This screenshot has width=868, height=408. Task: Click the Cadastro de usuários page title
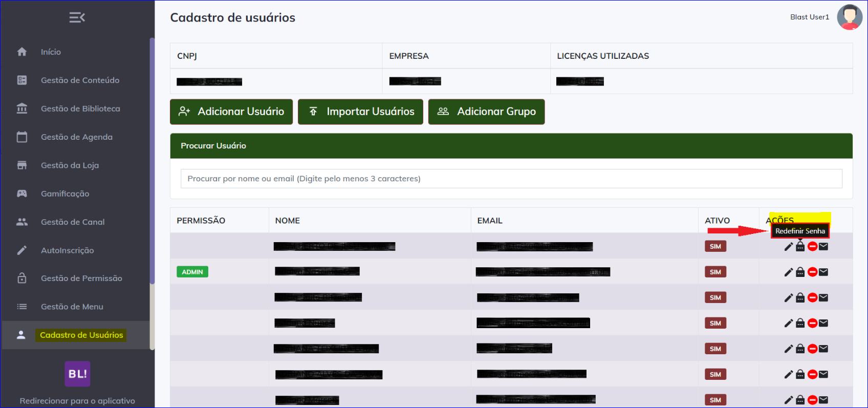pos(233,17)
